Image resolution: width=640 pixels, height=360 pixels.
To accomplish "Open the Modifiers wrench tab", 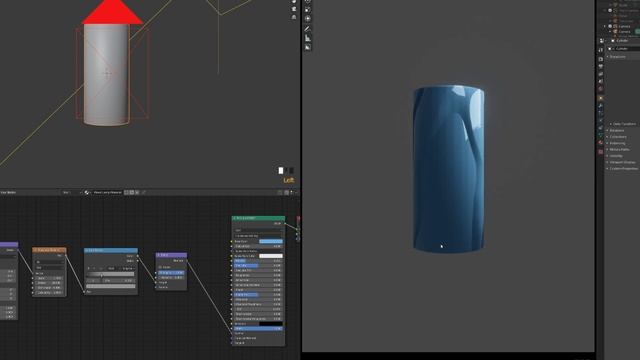I will pyautogui.click(x=601, y=106).
